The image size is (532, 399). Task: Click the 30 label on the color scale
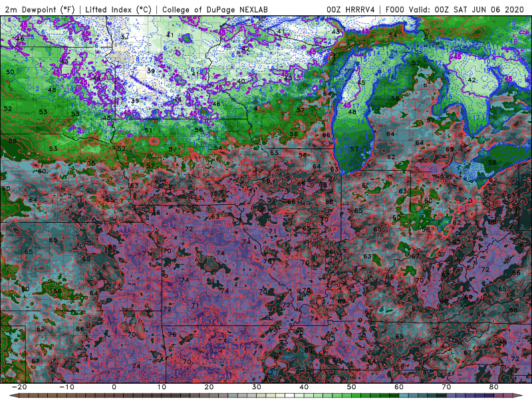(257, 387)
